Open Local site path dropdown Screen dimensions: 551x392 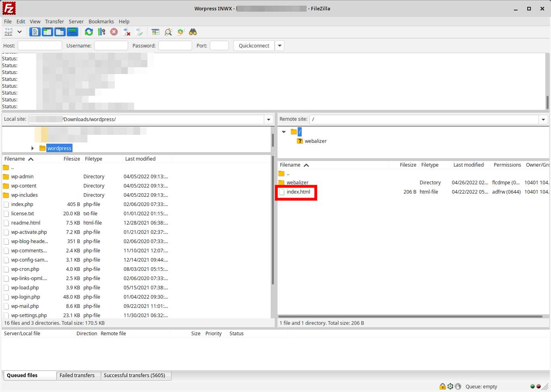269,119
